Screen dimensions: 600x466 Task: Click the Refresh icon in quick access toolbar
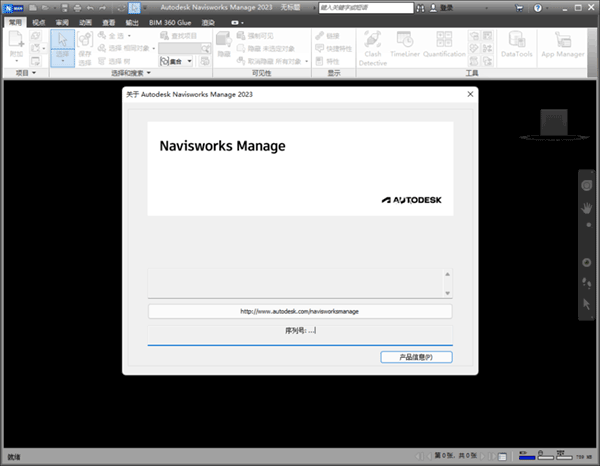(x=121, y=8)
